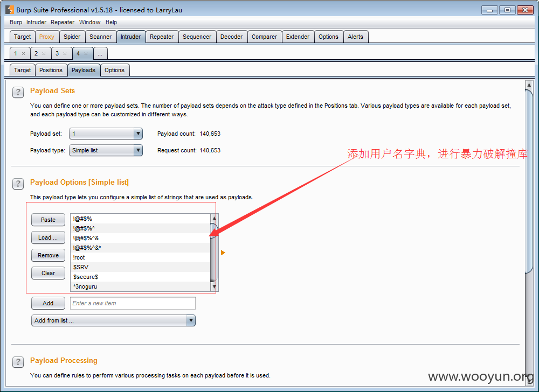Viewport: 539px width, 392px height.
Task: Click main panel vertical scrollbar thumb
Action: pos(529,181)
